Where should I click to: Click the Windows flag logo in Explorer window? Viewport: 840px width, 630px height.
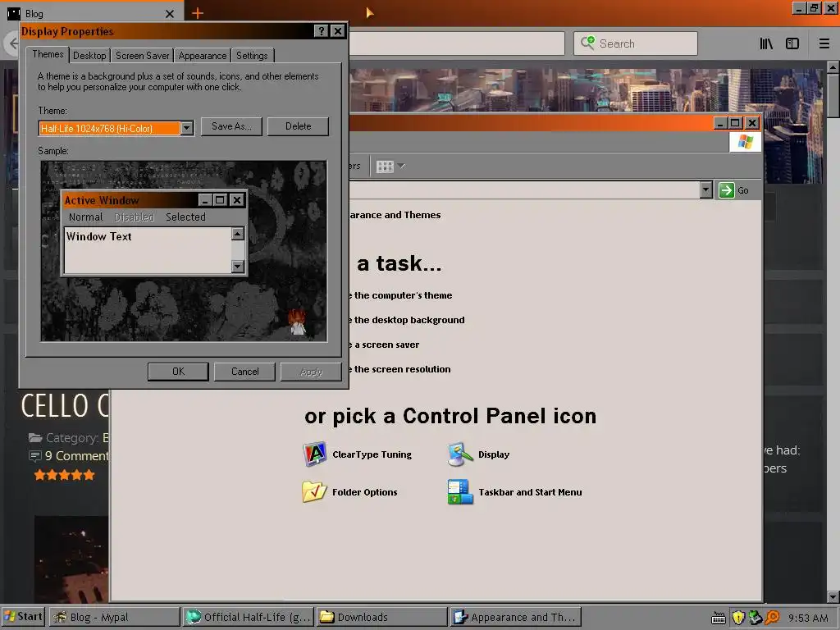tap(745, 142)
